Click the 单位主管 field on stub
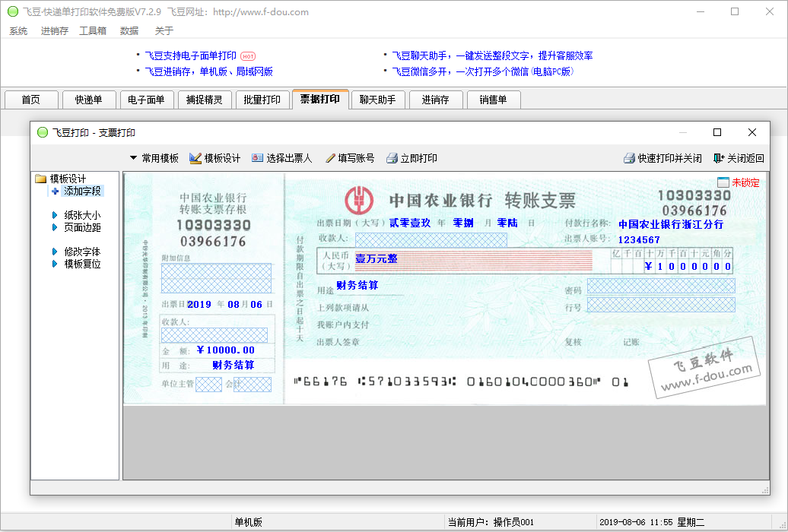 (x=208, y=385)
